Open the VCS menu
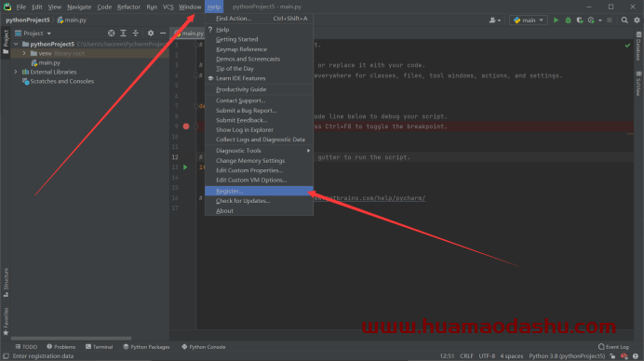Viewport: 644px width, 361px height. point(168,7)
